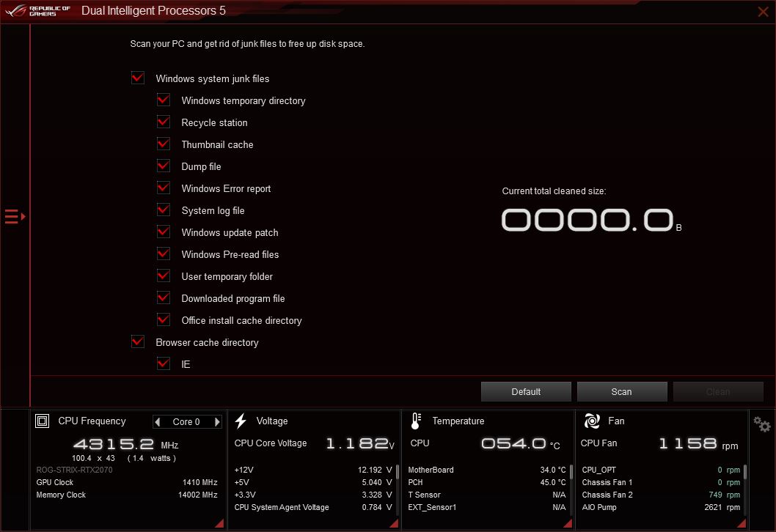Click the +12V voltage row
776x532 pixels.
(313, 470)
